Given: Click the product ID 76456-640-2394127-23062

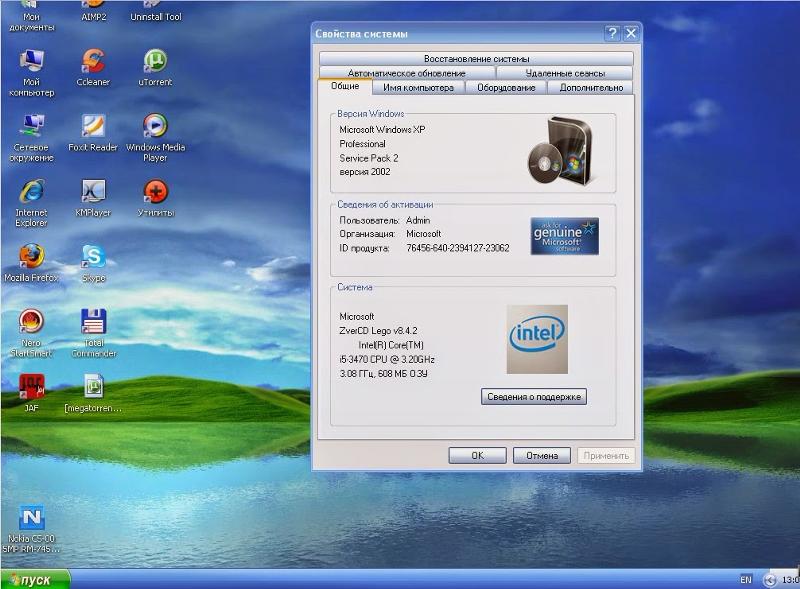Looking at the screenshot, I should [458, 248].
